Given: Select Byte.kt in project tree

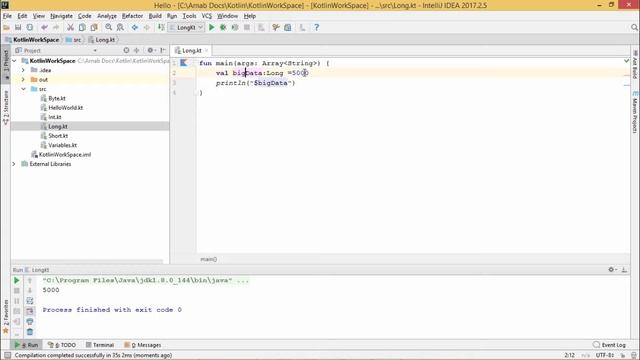Looking at the screenshot, I should point(57,98).
